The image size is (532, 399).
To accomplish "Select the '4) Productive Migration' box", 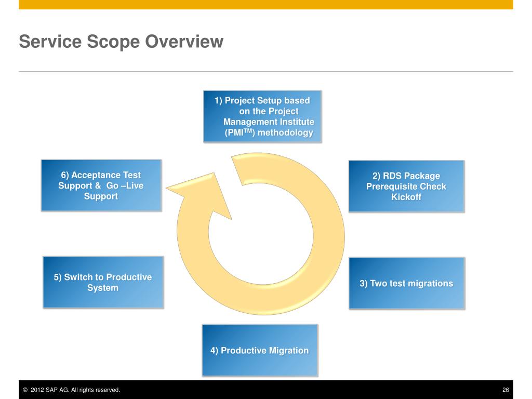I will [260, 350].
